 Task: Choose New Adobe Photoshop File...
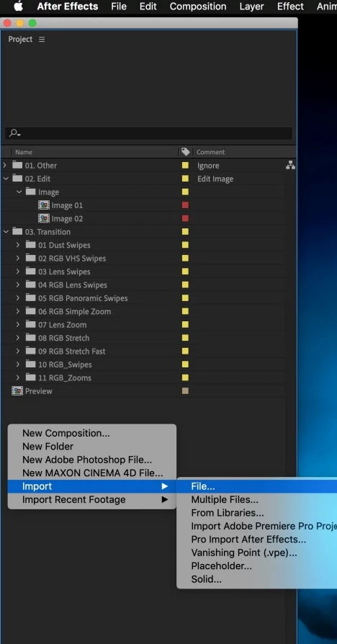coord(92,460)
